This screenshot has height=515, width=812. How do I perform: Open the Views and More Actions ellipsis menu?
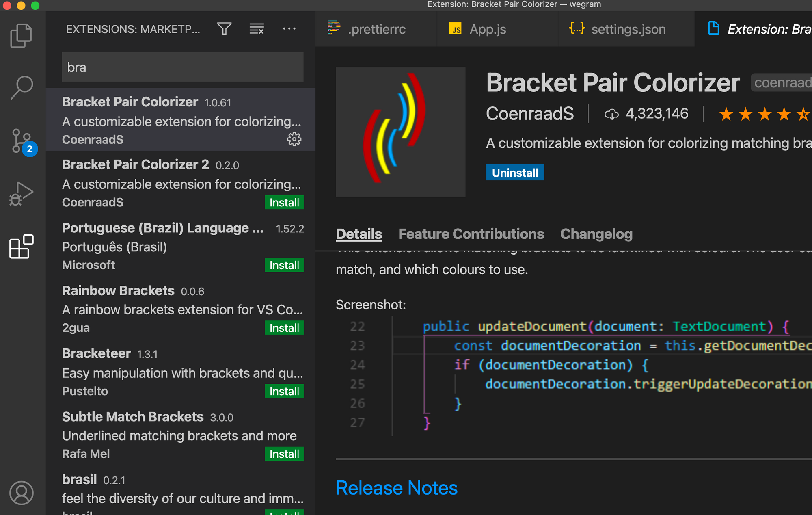[289, 29]
